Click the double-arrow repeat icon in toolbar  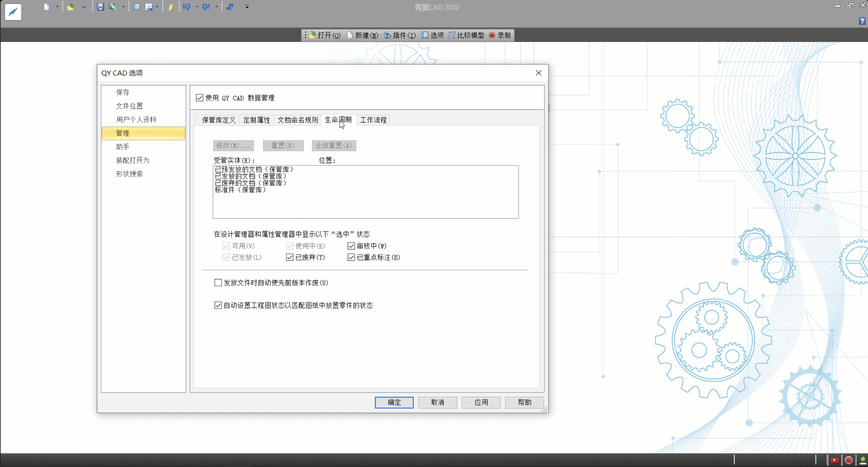tap(230, 7)
